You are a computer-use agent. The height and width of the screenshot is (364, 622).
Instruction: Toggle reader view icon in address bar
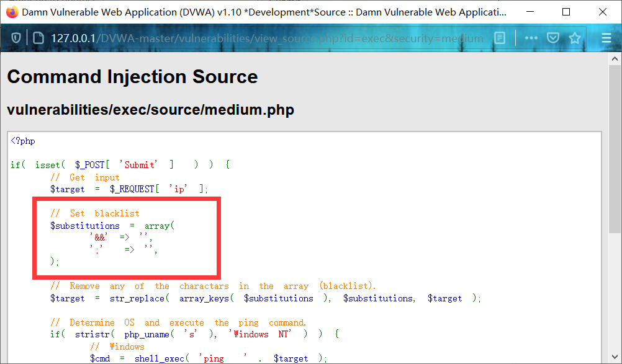500,38
